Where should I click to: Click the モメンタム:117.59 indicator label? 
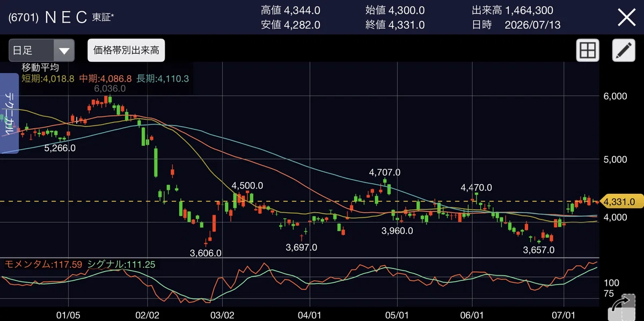43,265
